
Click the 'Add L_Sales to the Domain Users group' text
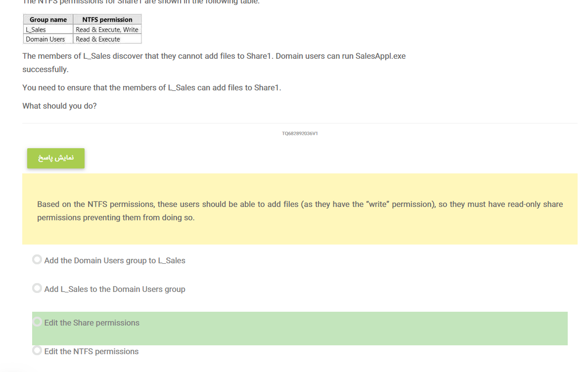pyautogui.click(x=115, y=289)
